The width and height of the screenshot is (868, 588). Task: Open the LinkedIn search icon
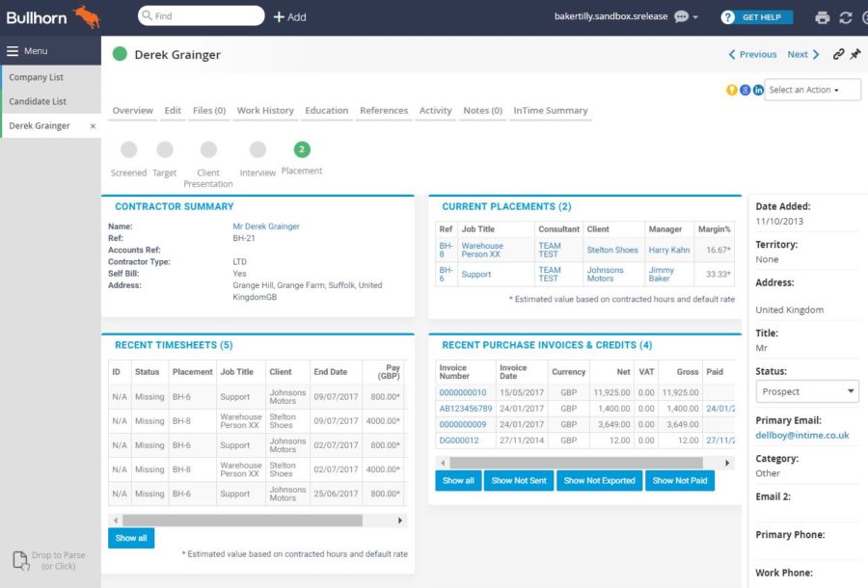click(758, 90)
